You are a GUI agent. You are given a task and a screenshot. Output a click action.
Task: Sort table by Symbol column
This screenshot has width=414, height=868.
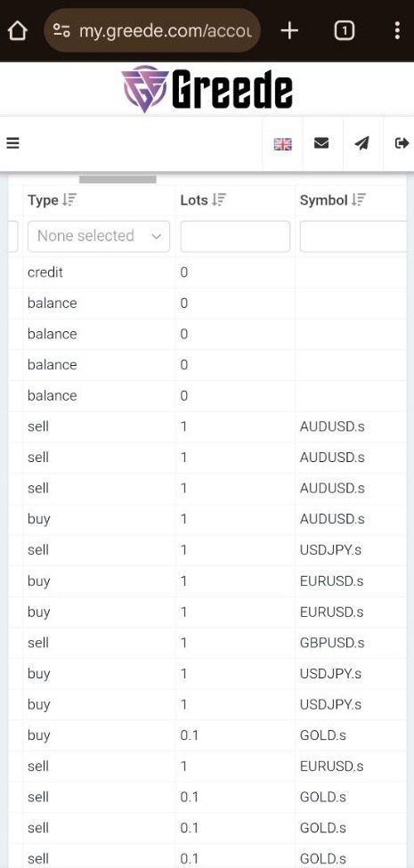pos(333,200)
